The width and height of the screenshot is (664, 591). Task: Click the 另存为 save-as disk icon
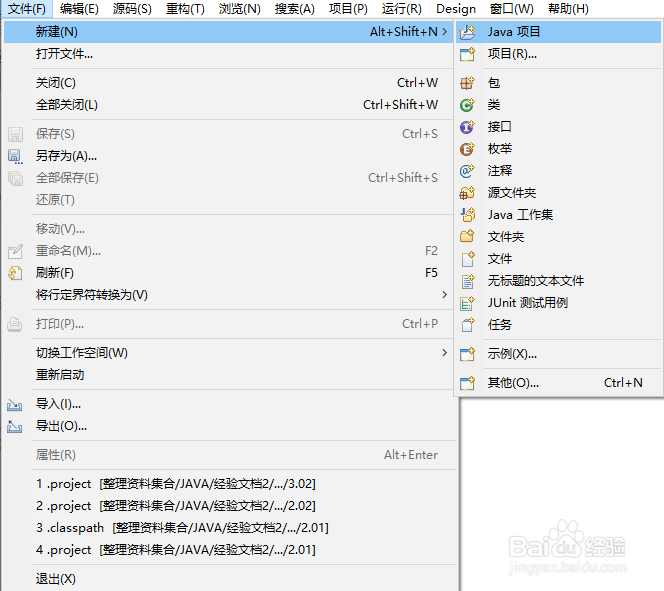15,156
